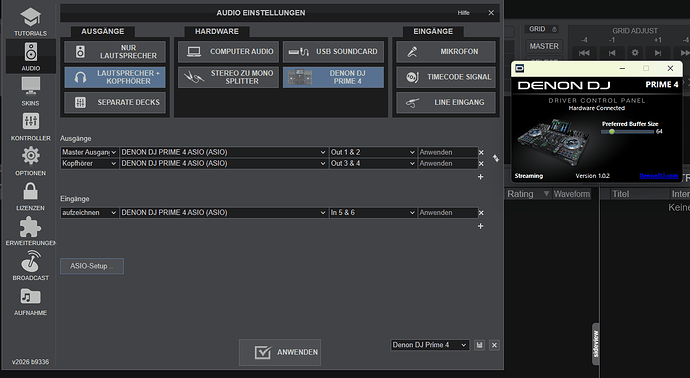Click the Anwenden apply button
Image resolution: width=690 pixels, height=378 pixels.
280,352
